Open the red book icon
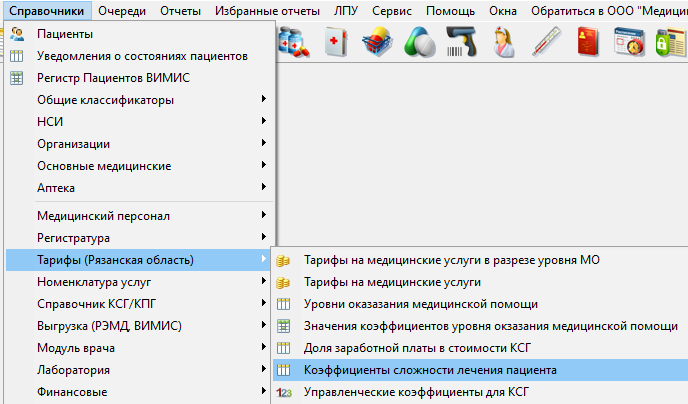The width and height of the screenshot is (688, 404). tap(588, 43)
